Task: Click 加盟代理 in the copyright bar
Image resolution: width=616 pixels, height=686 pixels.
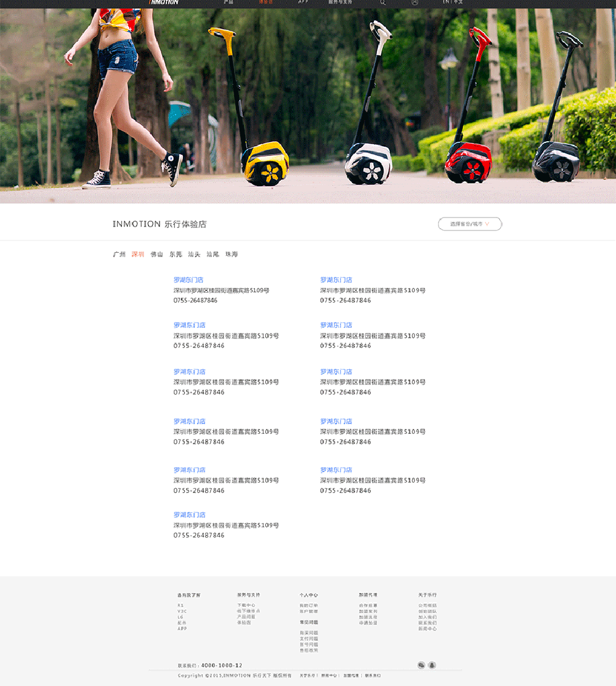Action: pyautogui.click(x=351, y=676)
